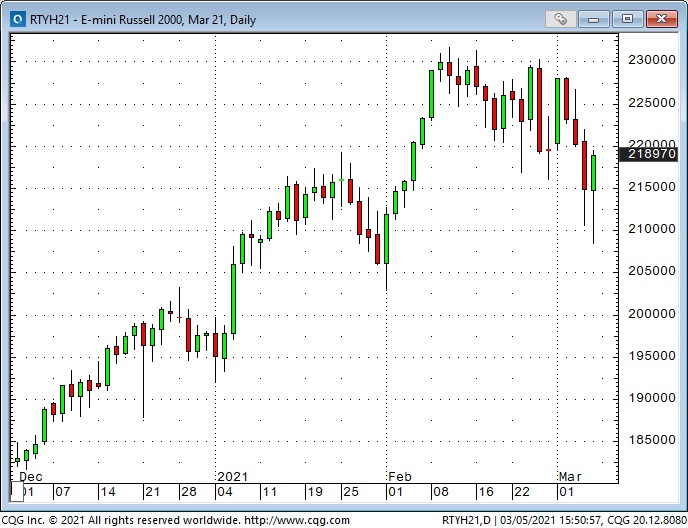Click date label 25 on time axis
The width and height of the screenshot is (688, 528).
351,492
